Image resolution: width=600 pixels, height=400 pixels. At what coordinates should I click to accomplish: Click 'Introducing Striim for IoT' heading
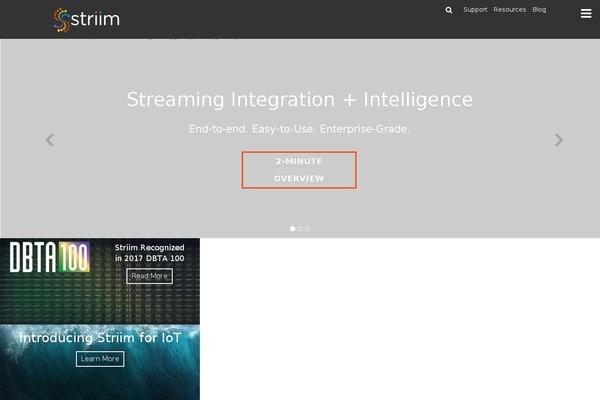pos(100,338)
